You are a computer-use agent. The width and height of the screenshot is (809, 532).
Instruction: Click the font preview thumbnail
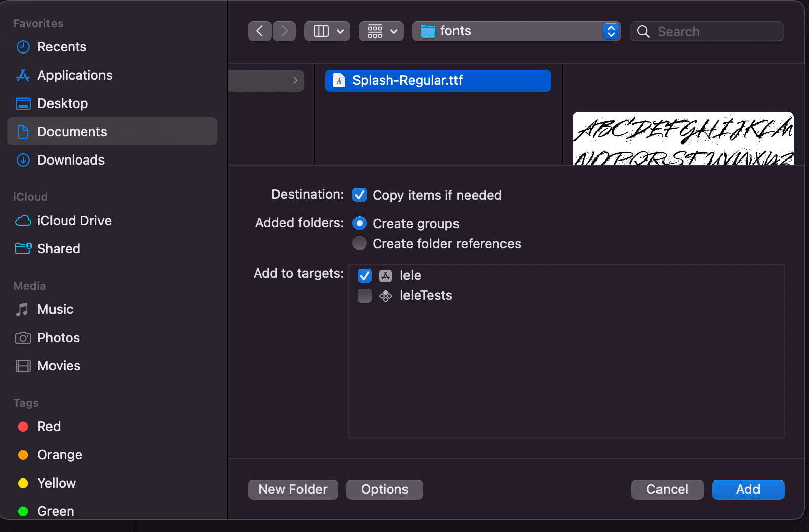coord(683,138)
